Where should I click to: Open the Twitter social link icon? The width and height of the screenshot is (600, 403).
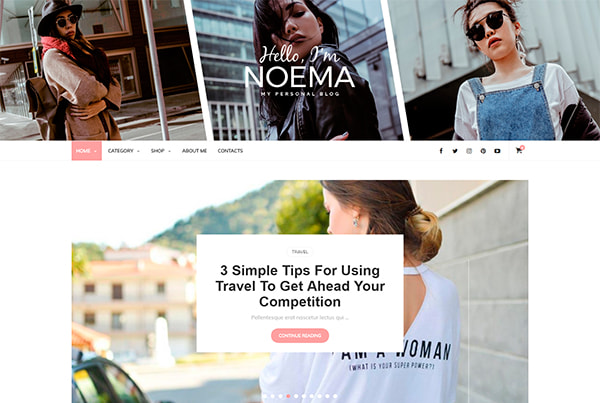click(455, 151)
